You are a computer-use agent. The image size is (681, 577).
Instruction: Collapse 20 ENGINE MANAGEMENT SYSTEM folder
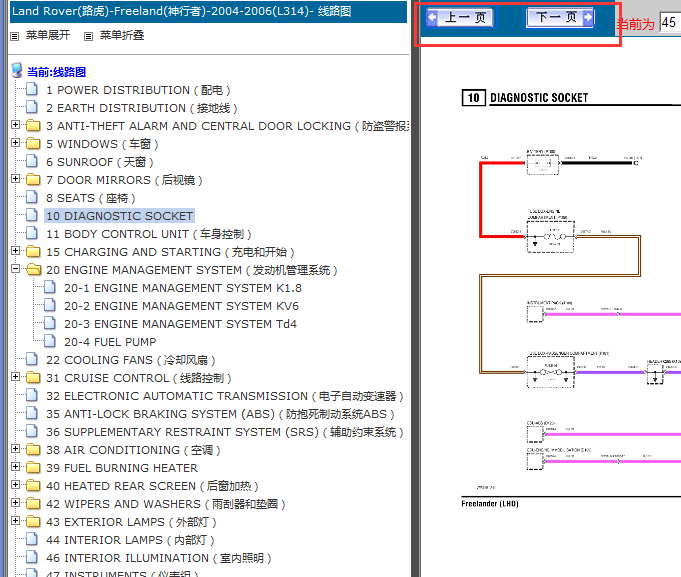(16, 269)
